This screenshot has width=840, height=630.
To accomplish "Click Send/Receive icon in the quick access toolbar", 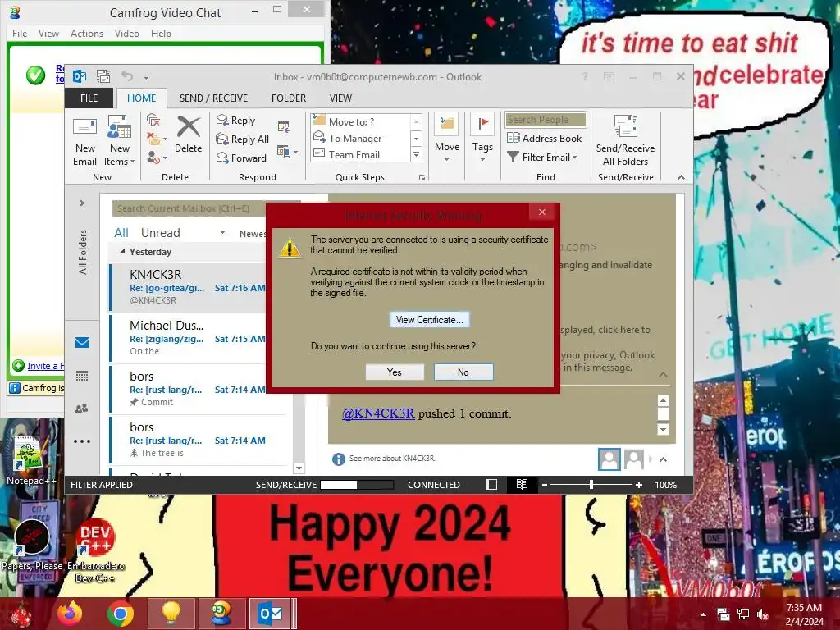I will coord(103,76).
